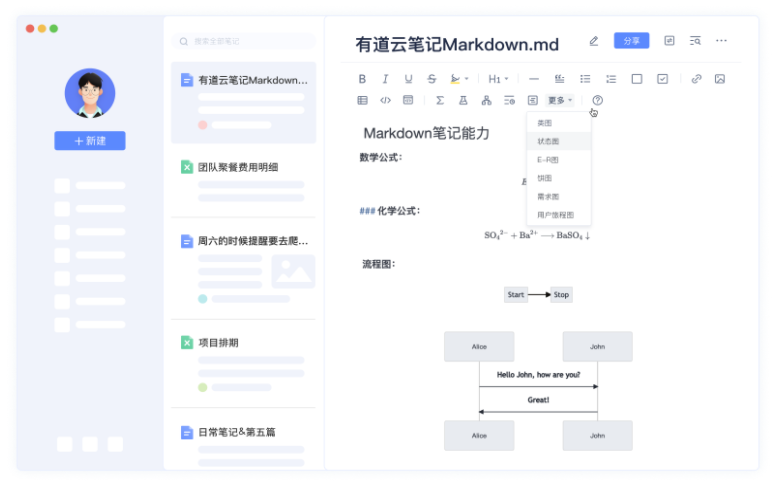
Task: Click the 数学公式: label
Action: 381,157
